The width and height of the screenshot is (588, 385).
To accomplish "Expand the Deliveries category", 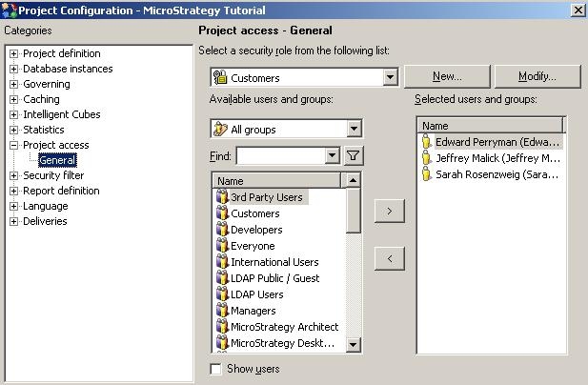I will point(13,221).
